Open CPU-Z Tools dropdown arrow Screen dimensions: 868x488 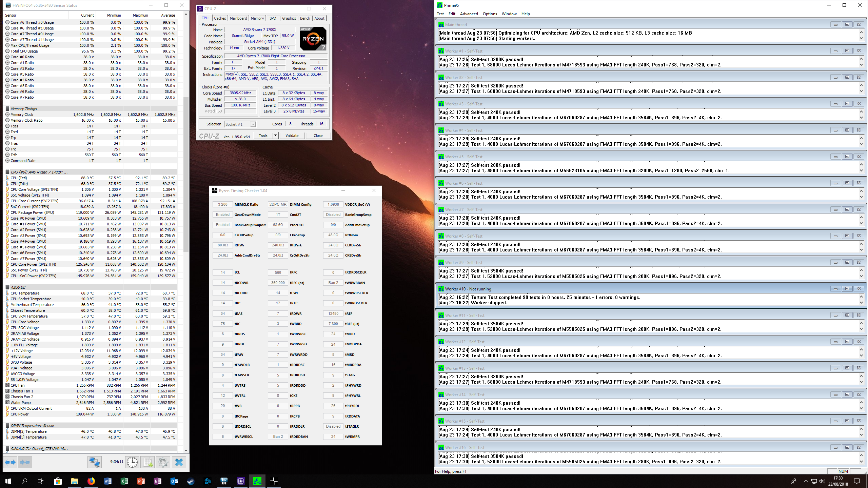[x=275, y=136]
